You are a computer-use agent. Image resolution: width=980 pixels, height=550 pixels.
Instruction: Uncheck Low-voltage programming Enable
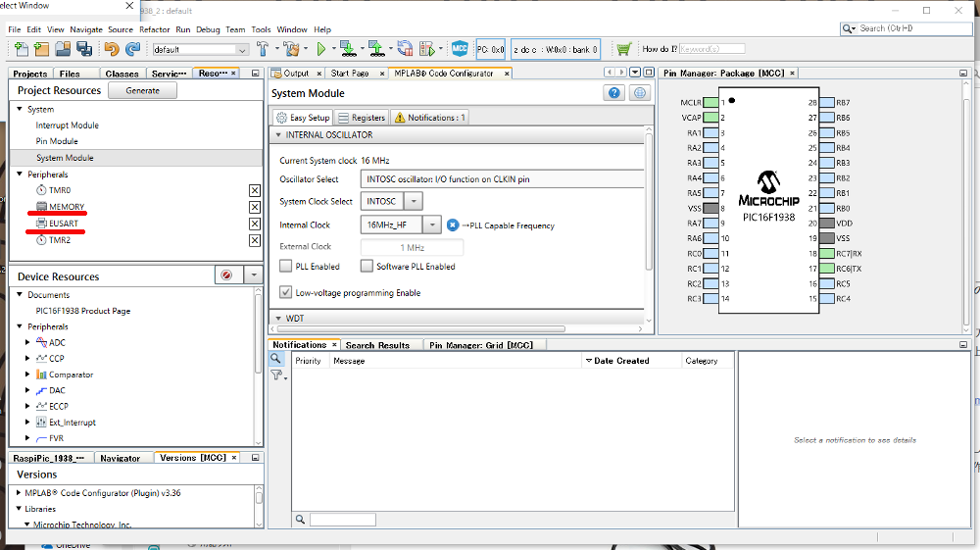pos(285,292)
